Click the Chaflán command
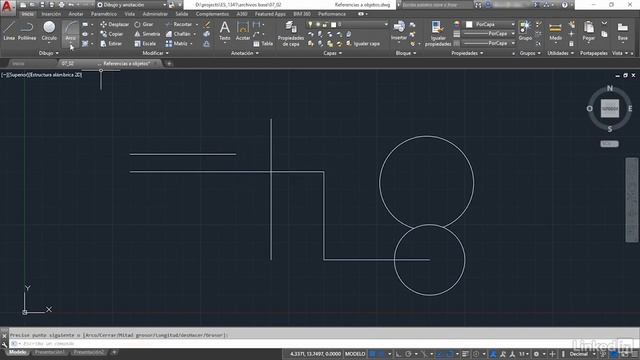Image resolution: width=640 pixels, height=360 pixels. coord(178,34)
